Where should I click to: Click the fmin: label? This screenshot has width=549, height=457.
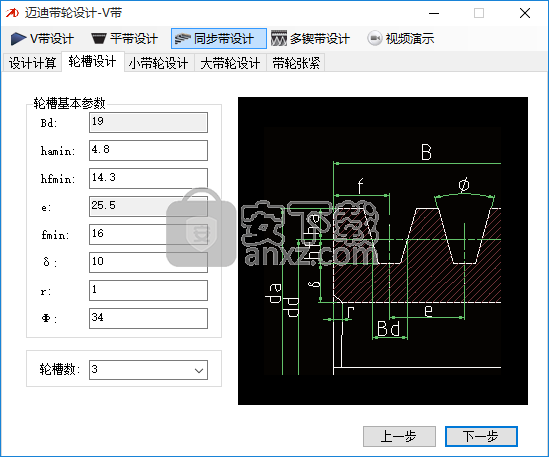point(55,235)
